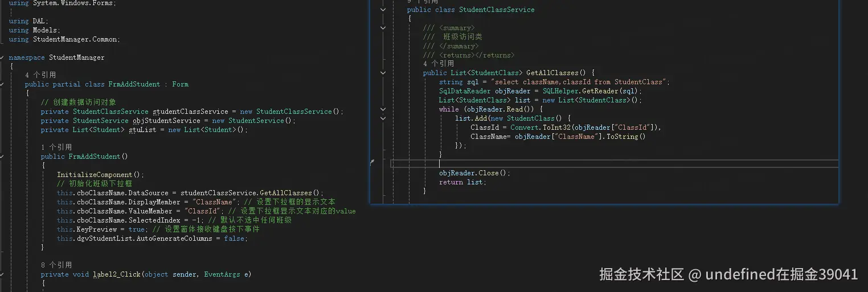Click Convert.ToInt32(objReader["ClassId"]) expression
Image resolution: width=868 pixels, height=292 pixels.
583,128
